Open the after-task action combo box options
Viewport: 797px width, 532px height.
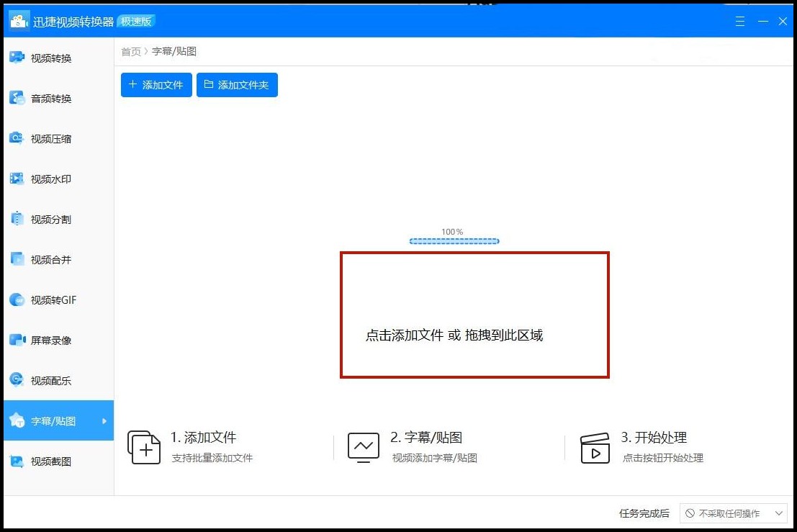pos(780,513)
